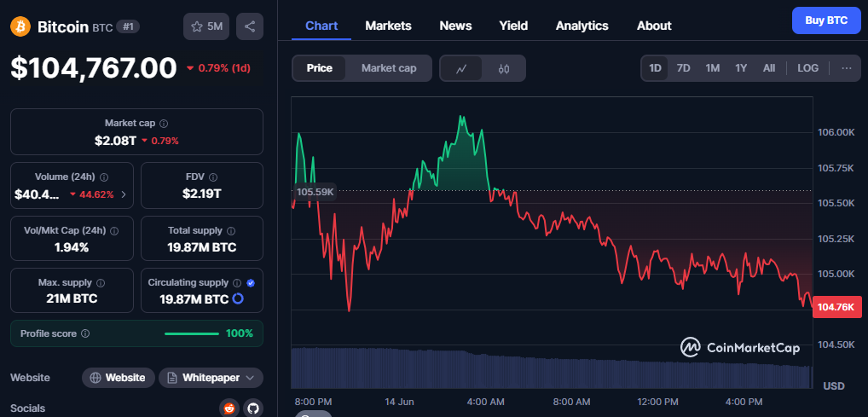Click the 0.79% (1d) change text

[x=224, y=68]
